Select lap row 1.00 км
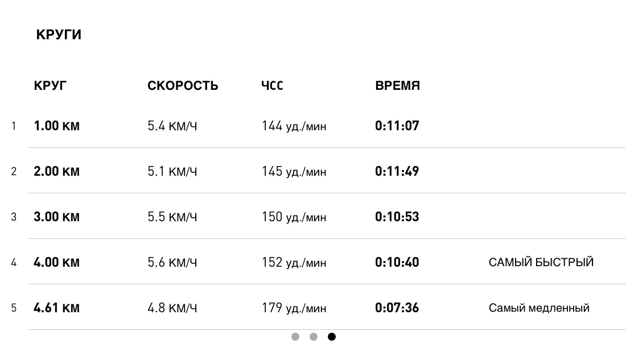630x364 pixels. tap(57, 126)
